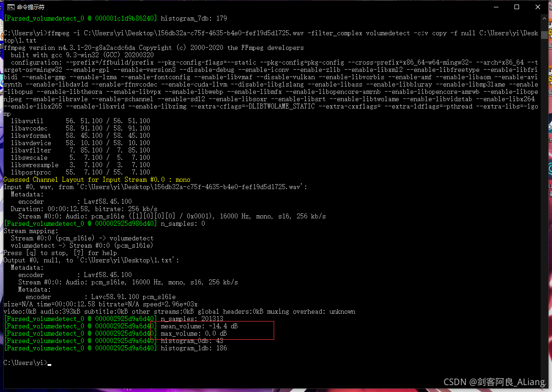Click the 'mean_volume: -14.4 dB' value

point(200,326)
